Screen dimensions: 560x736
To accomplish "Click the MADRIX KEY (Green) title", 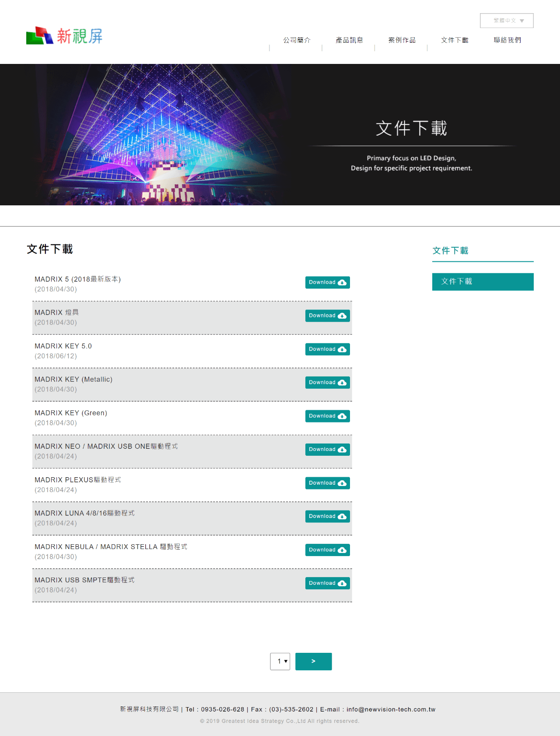I will tap(71, 413).
